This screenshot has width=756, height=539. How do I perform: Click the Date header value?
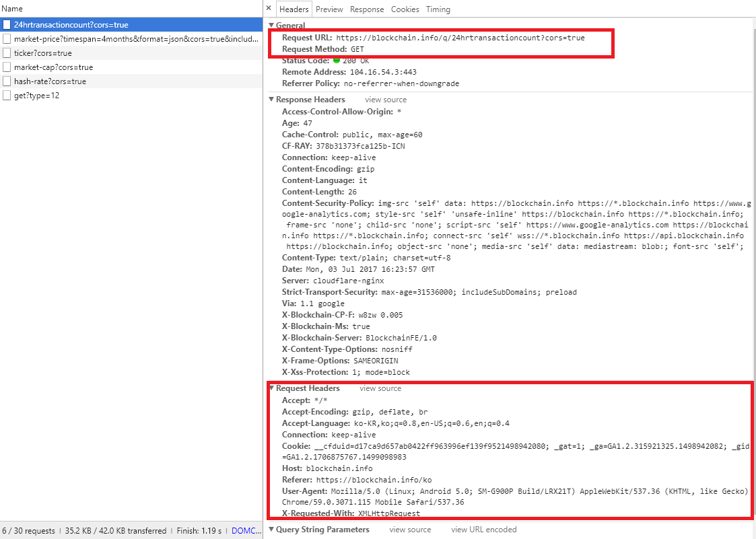coord(370,269)
